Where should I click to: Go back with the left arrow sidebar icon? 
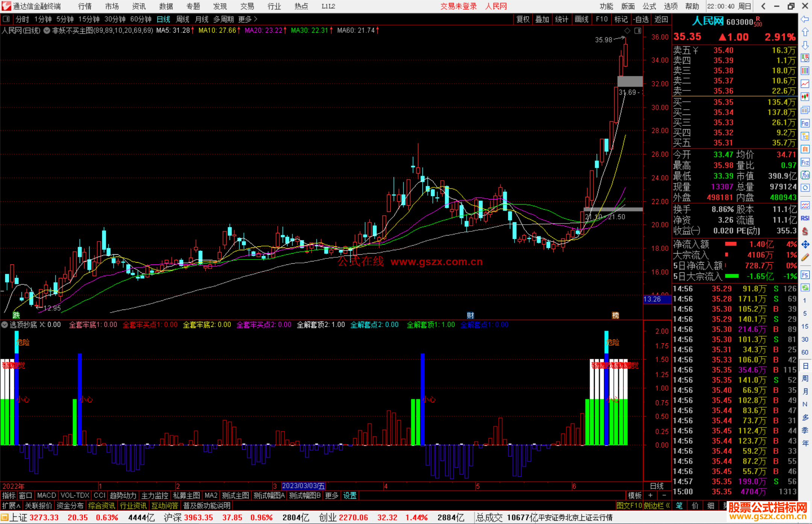click(x=805, y=19)
